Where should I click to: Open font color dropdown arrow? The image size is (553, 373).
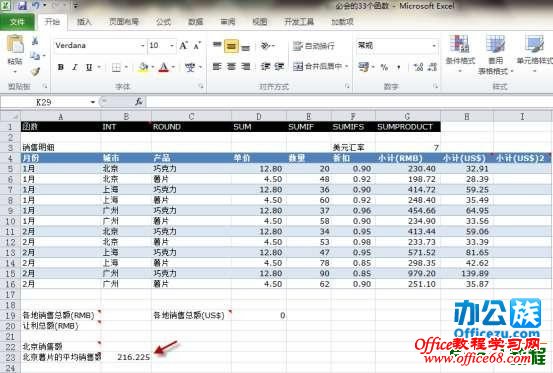pyautogui.click(x=173, y=67)
